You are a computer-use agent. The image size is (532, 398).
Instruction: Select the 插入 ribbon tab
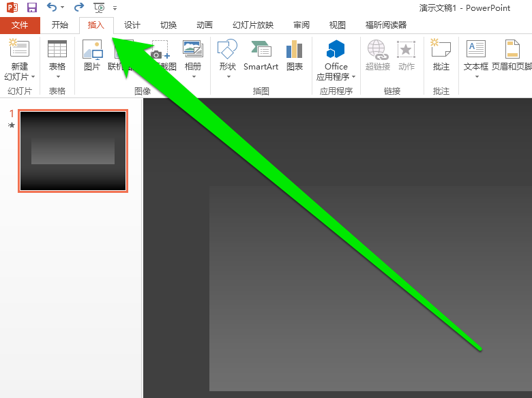(x=96, y=25)
